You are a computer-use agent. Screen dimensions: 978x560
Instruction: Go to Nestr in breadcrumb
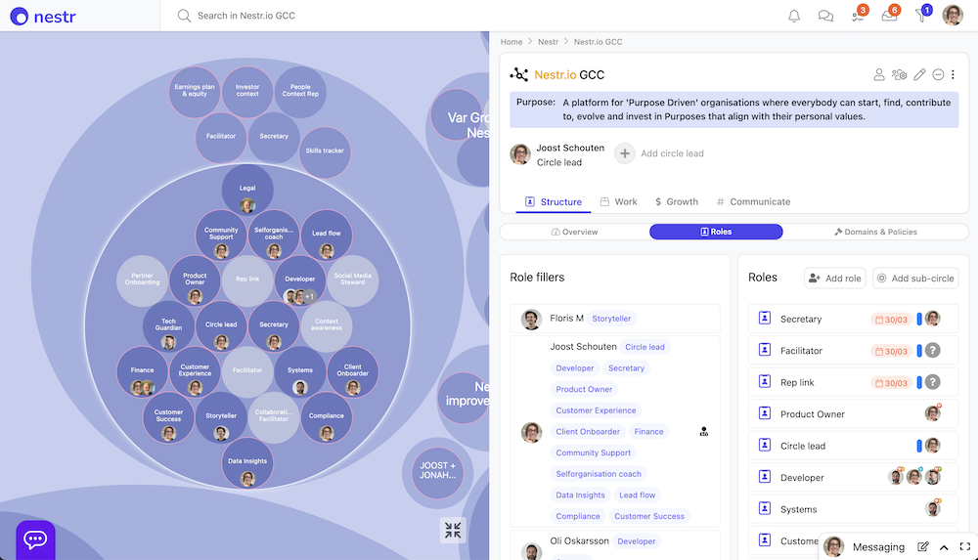[549, 42]
